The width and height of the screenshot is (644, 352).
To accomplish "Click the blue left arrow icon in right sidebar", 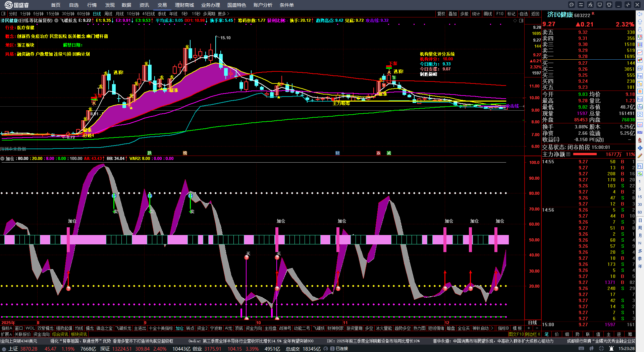I will (x=640, y=14).
